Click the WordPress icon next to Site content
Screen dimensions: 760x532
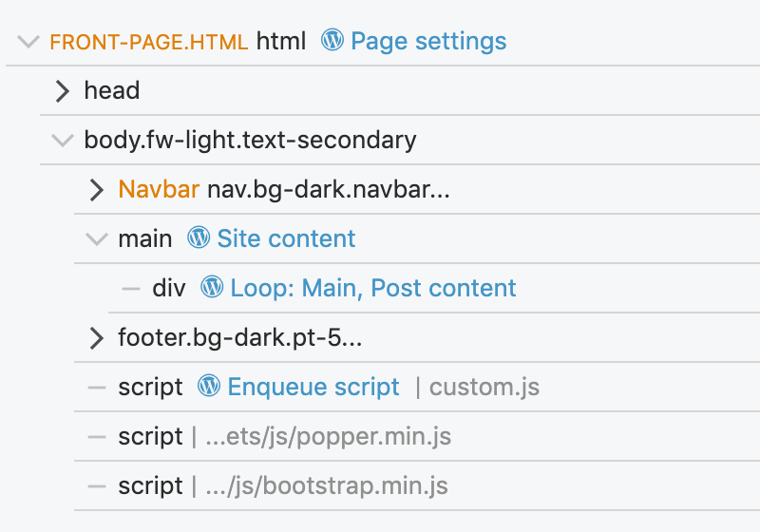click(199, 237)
